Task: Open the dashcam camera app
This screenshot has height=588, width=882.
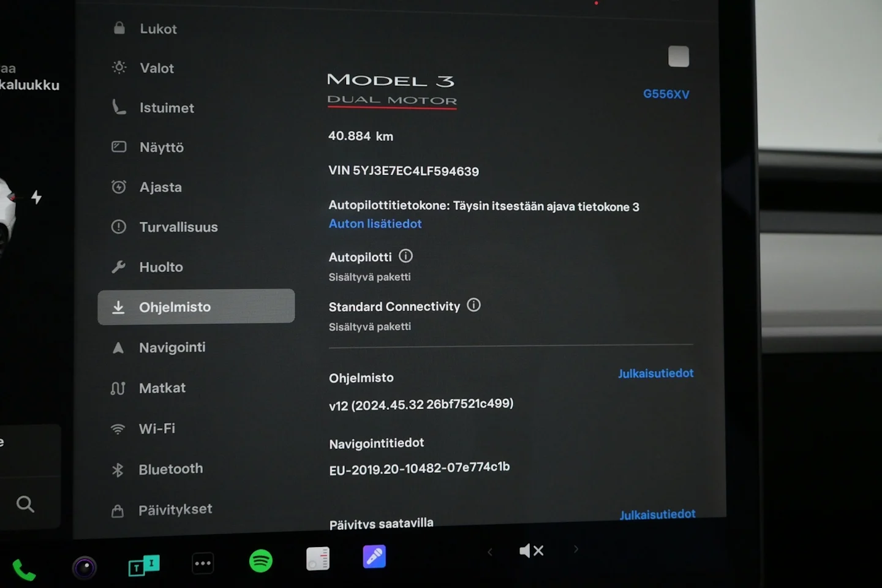Action: (85, 568)
